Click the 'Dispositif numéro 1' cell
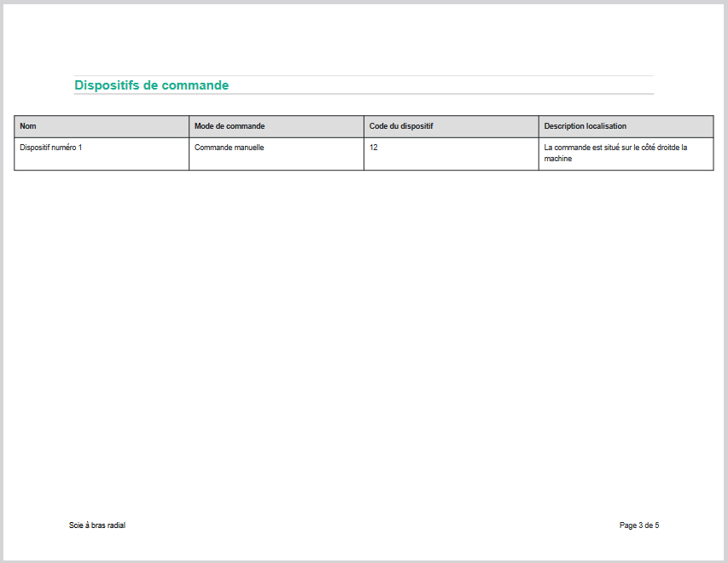Image resolution: width=728 pixels, height=563 pixels. [102, 154]
